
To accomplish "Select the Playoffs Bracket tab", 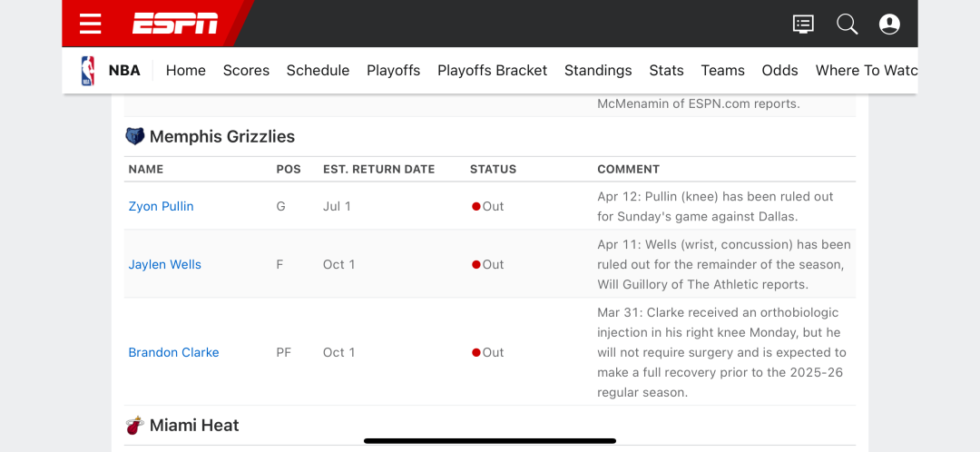I will 493,71.
